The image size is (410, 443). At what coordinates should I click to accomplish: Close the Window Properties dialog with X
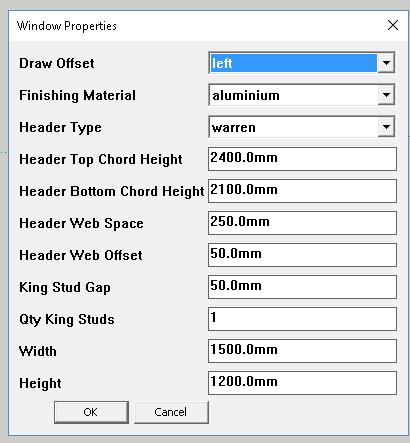pos(393,25)
